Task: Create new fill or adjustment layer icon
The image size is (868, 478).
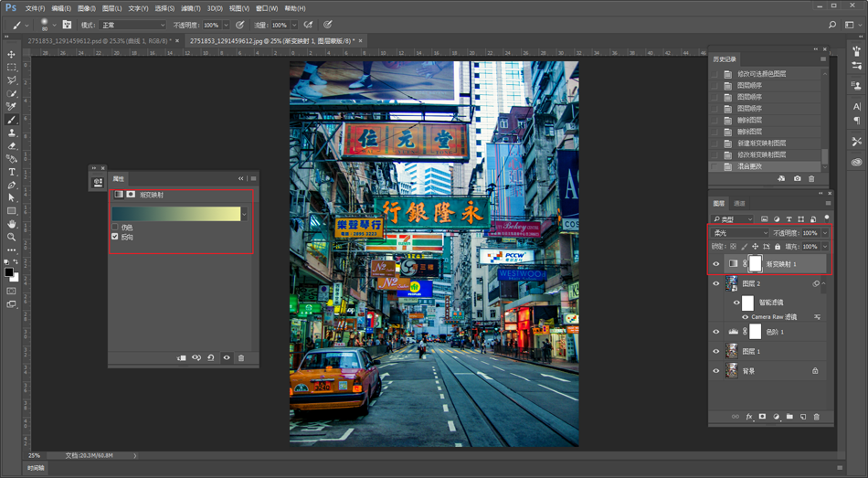Action: click(x=776, y=417)
